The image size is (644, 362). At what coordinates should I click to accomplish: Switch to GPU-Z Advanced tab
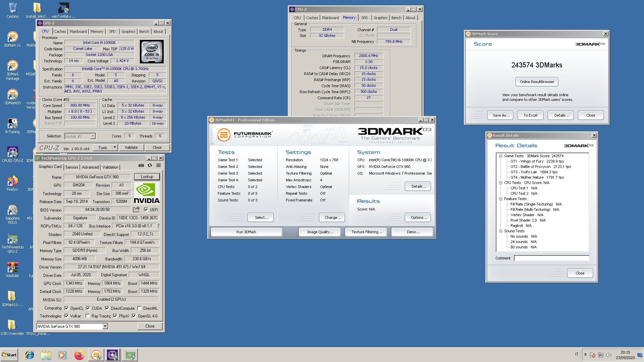(x=90, y=167)
